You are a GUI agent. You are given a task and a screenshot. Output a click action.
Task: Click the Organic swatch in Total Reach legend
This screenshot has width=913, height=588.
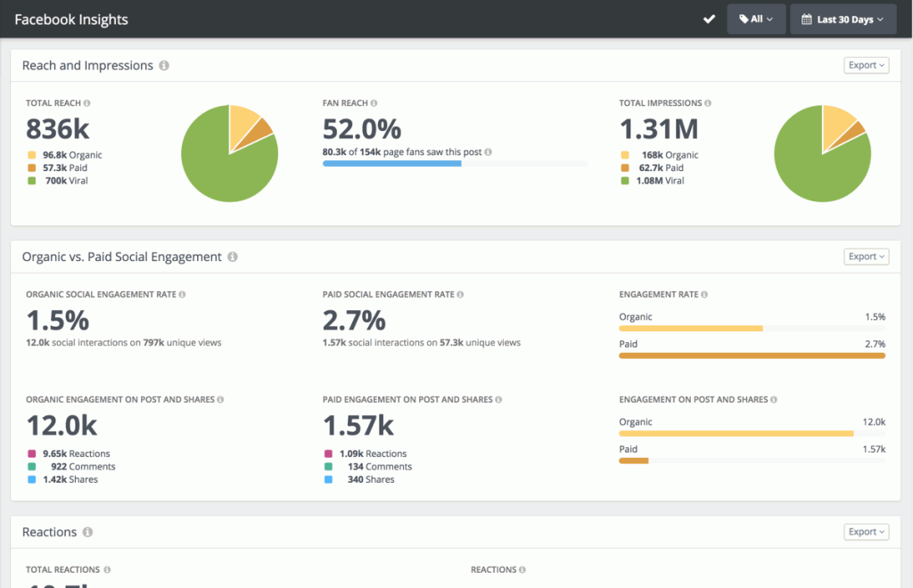click(x=31, y=155)
